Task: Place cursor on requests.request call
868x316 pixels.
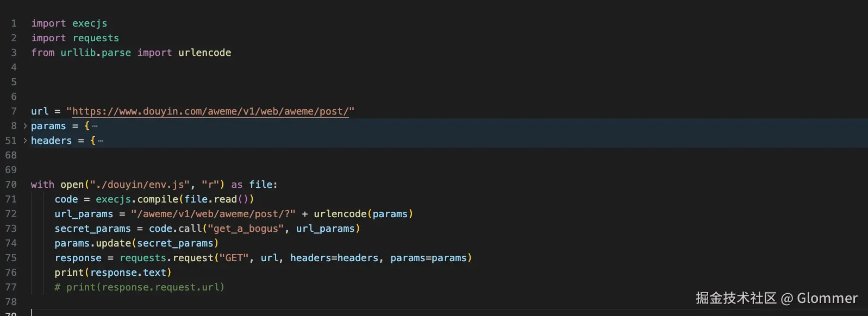Action: pyautogui.click(x=167, y=258)
